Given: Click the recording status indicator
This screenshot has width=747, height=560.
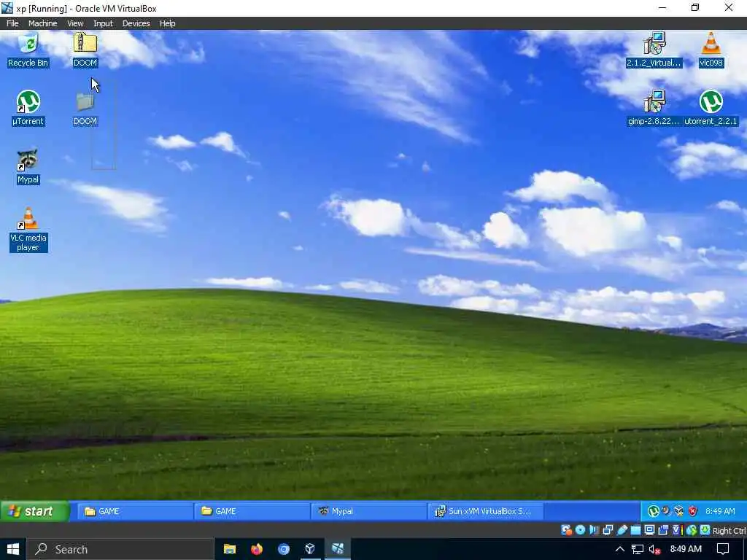Looking at the screenshot, I should (x=662, y=530).
